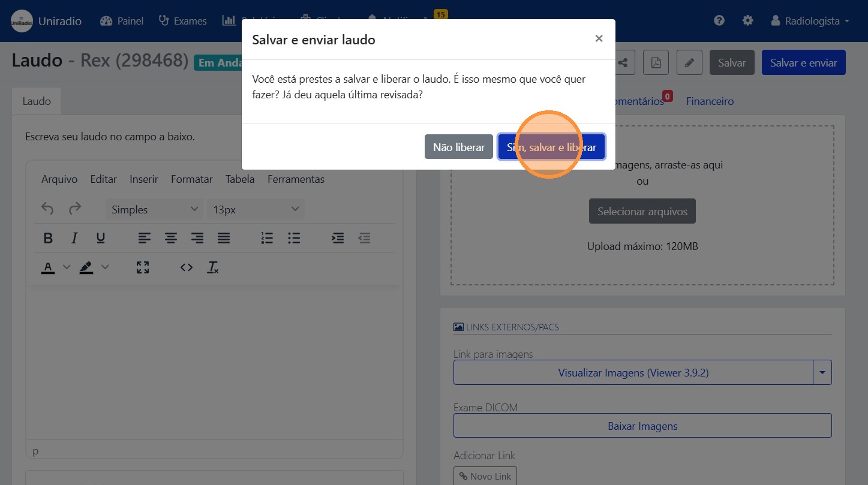This screenshot has height=485, width=868.
Task: Open source code view icon
Action: pyautogui.click(x=187, y=267)
